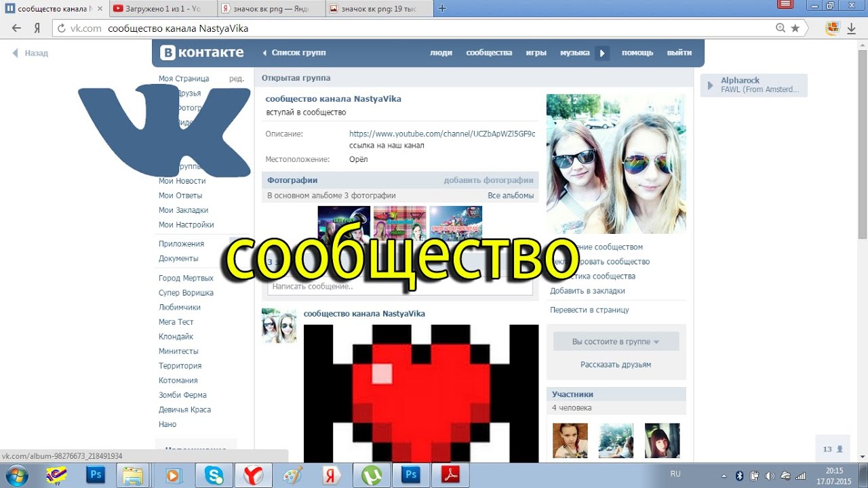This screenshot has height=488, width=868.
Task: Open the first member's avatar under 'Участники'
Action: tap(570, 441)
